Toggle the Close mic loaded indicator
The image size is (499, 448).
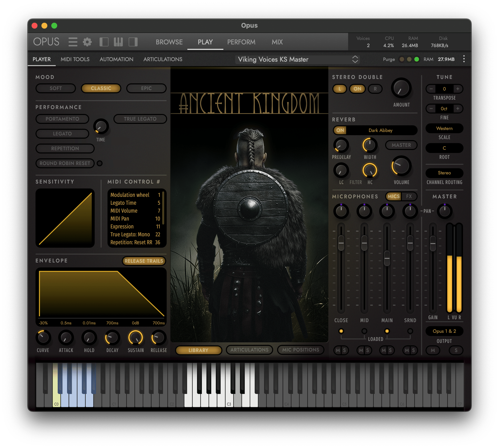pyautogui.click(x=341, y=331)
